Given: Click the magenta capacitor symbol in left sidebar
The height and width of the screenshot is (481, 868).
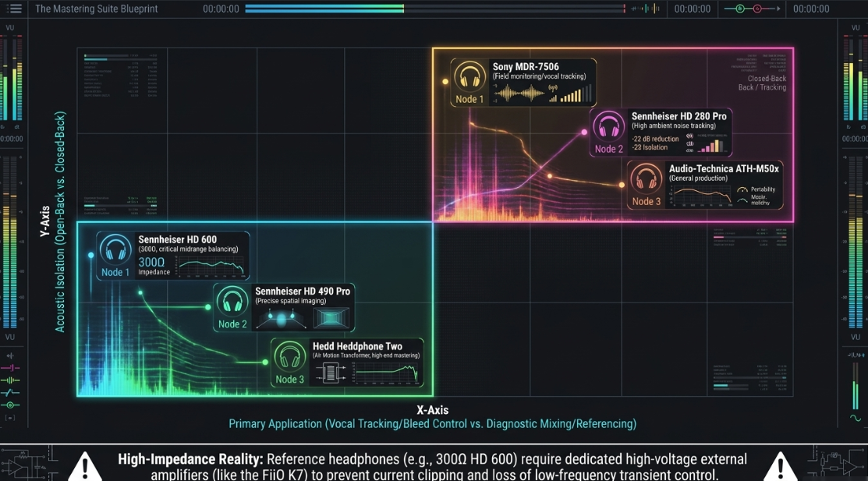Looking at the screenshot, I should [10, 367].
